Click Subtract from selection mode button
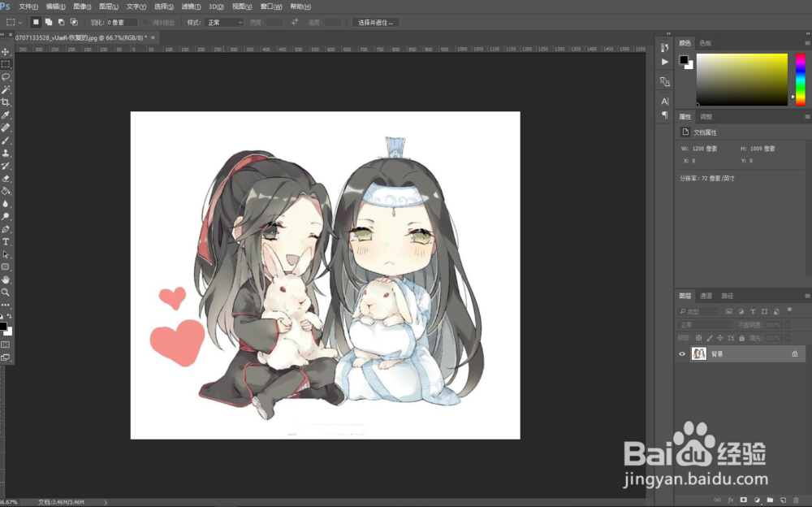This screenshot has height=507, width=812. click(61, 22)
